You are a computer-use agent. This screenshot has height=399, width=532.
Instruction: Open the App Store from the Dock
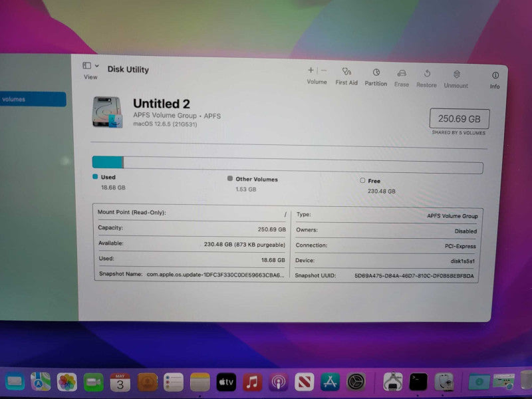330,382
